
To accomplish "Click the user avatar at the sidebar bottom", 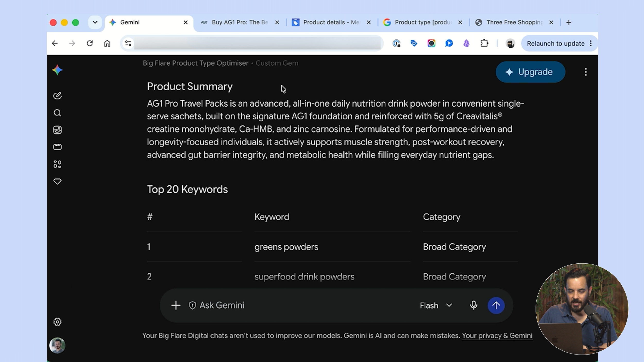I will [57, 346].
